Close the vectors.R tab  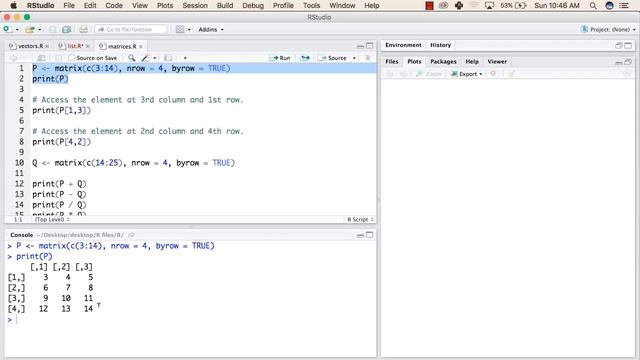(47, 47)
